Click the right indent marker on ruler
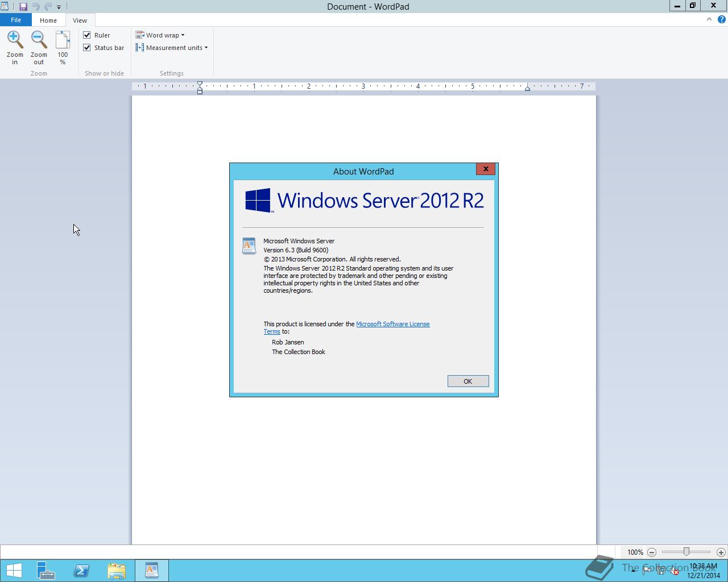The image size is (728, 582). (527, 88)
